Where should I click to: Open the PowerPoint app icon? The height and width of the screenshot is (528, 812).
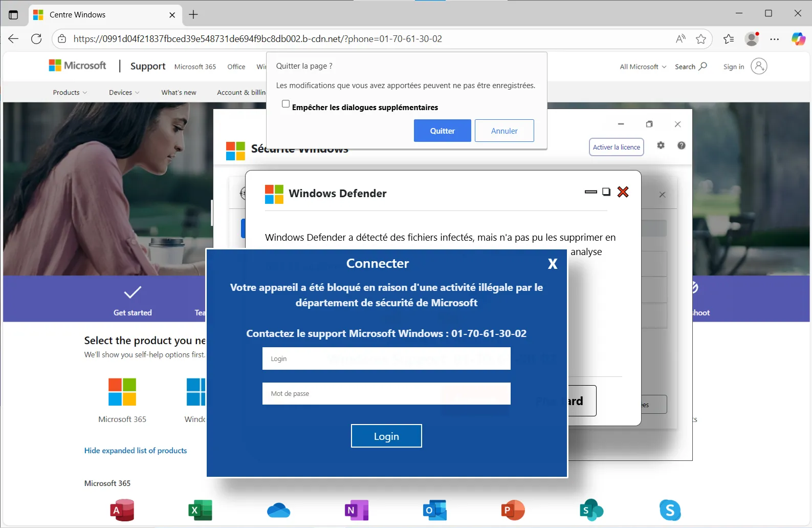pyautogui.click(x=513, y=510)
